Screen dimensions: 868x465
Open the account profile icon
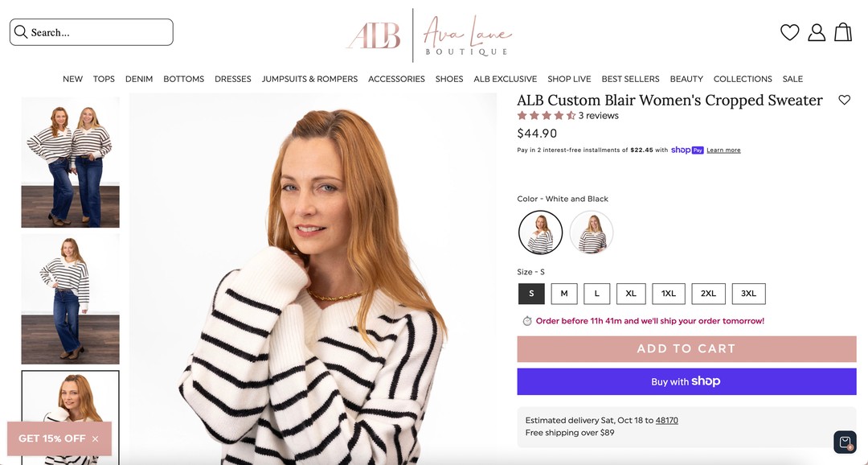pos(817,32)
